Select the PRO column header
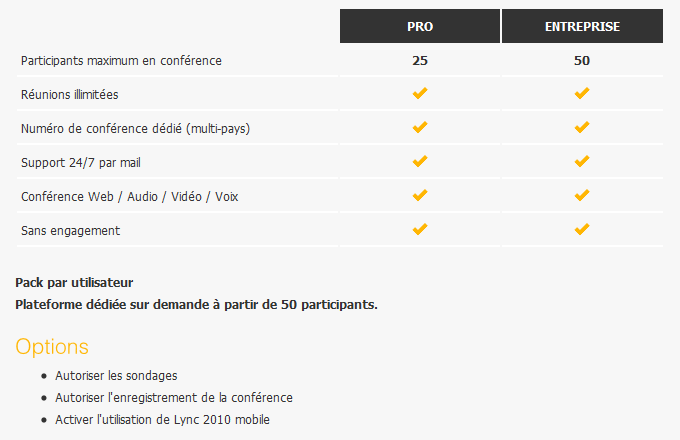This screenshot has width=680, height=440. pyautogui.click(x=420, y=27)
